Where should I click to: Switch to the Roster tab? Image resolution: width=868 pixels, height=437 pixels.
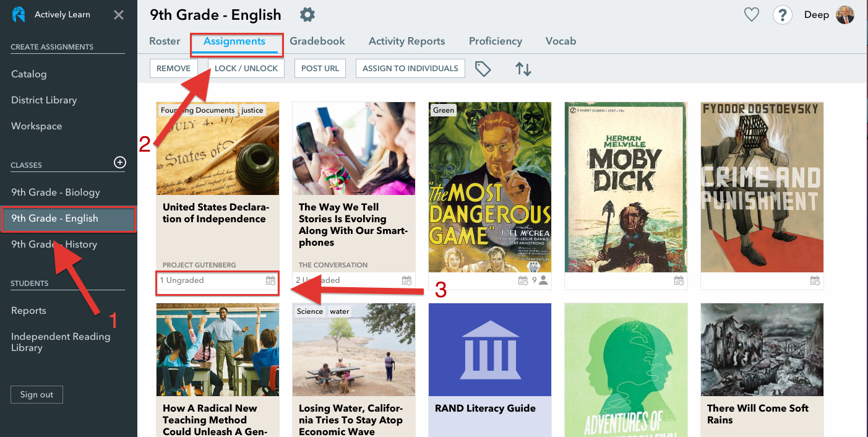click(x=165, y=41)
